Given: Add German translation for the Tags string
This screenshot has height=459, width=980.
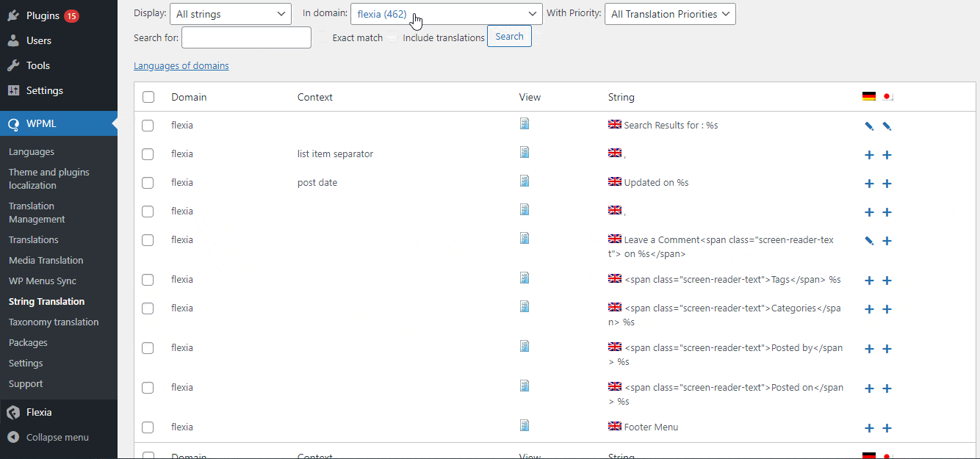Looking at the screenshot, I should 869,281.
